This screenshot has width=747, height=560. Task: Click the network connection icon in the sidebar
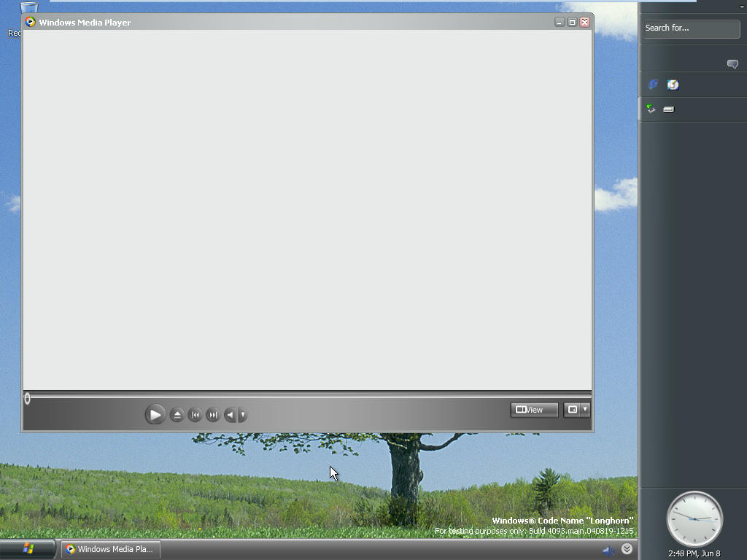[x=651, y=109]
